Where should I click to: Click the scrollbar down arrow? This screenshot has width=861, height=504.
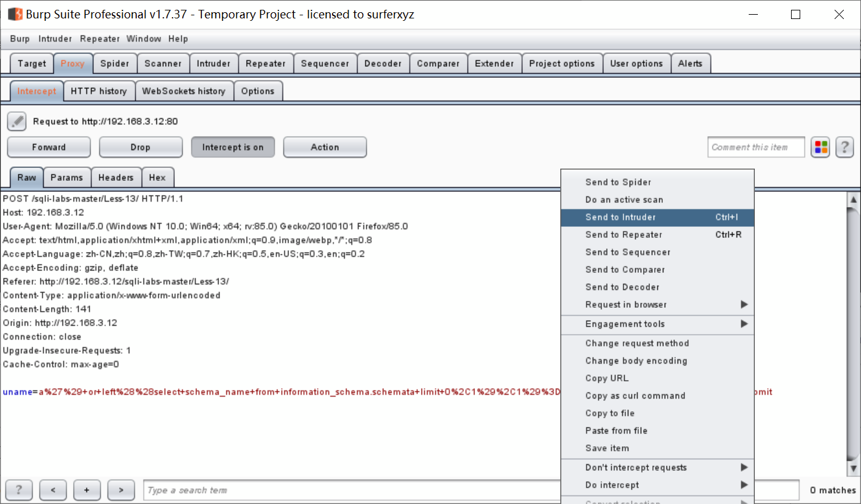click(853, 469)
